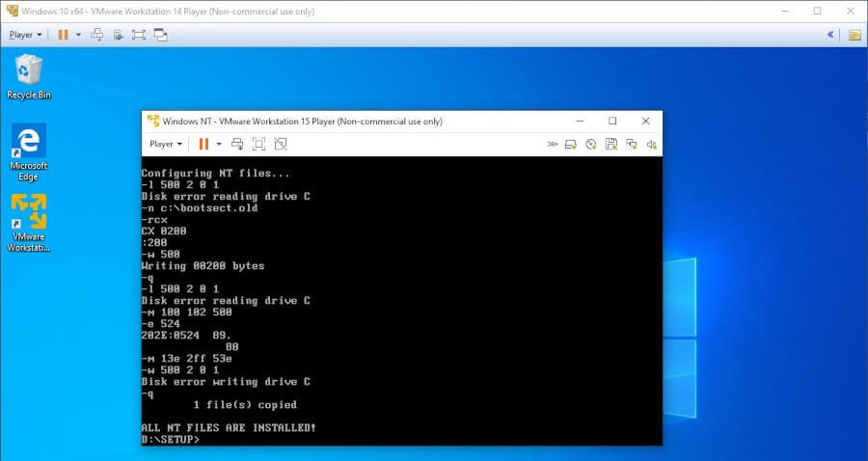
Task: Click the "-n c:\bootsect.old" console line
Action: click(x=200, y=208)
